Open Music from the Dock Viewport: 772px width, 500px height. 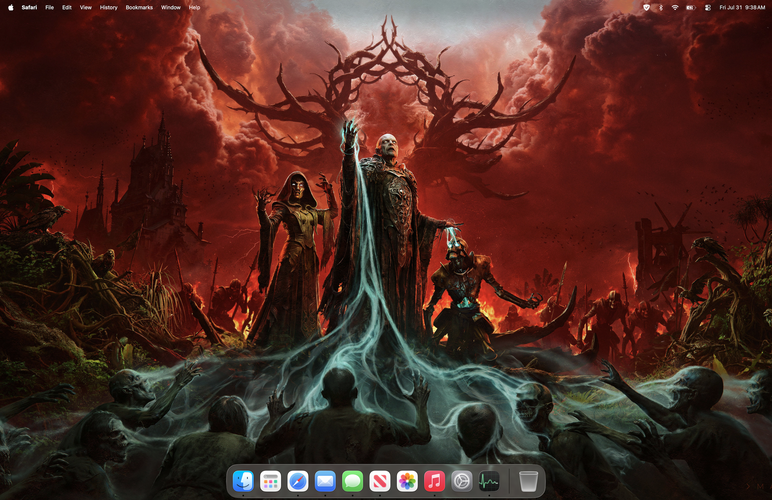click(434, 481)
